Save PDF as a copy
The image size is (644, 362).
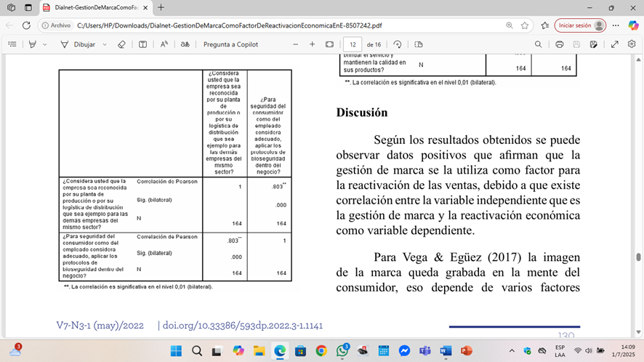pyautogui.click(x=593, y=44)
